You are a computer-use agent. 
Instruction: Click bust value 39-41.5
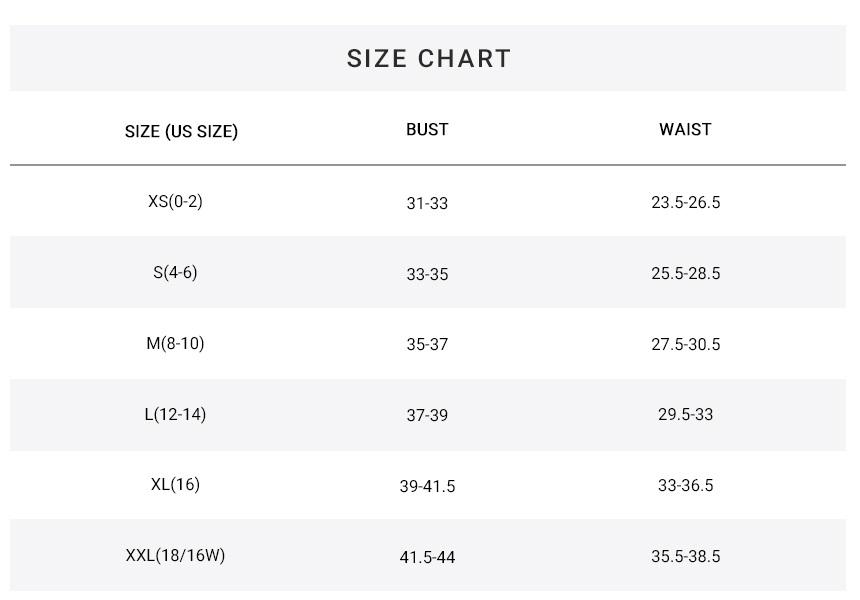(427, 486)
